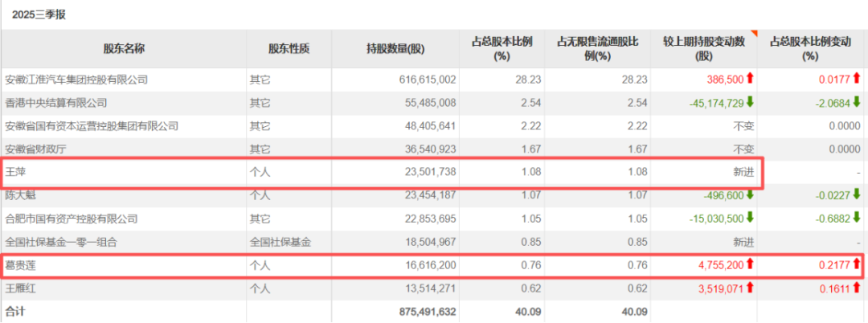868x323 pixels.
Task: Click change value 3,519,071
Action: (720, 288)
